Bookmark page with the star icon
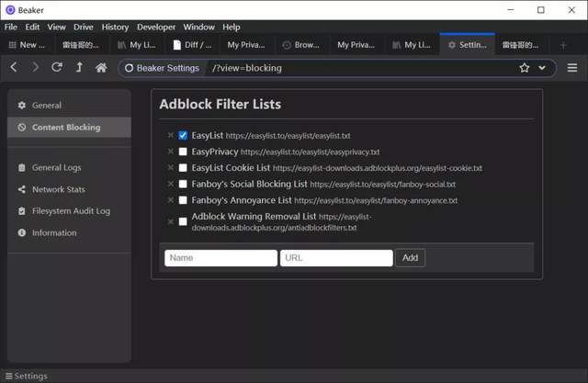The image size is (588, 383). point(525,68)
